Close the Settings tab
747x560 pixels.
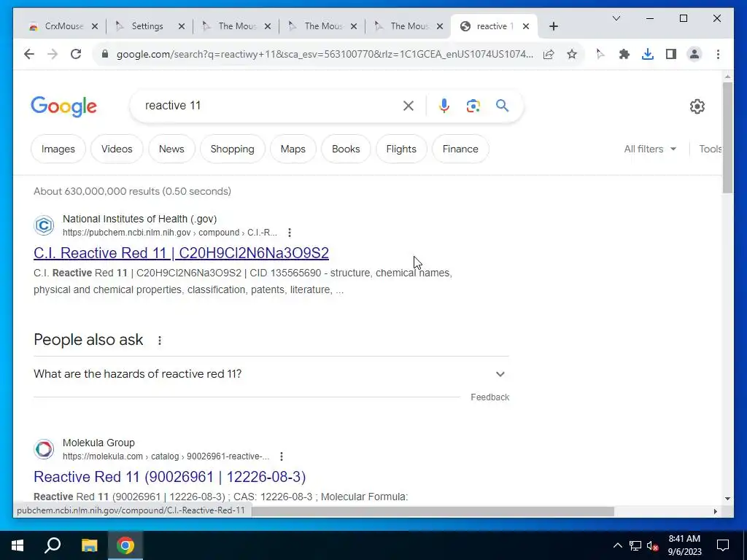[182, 26]
